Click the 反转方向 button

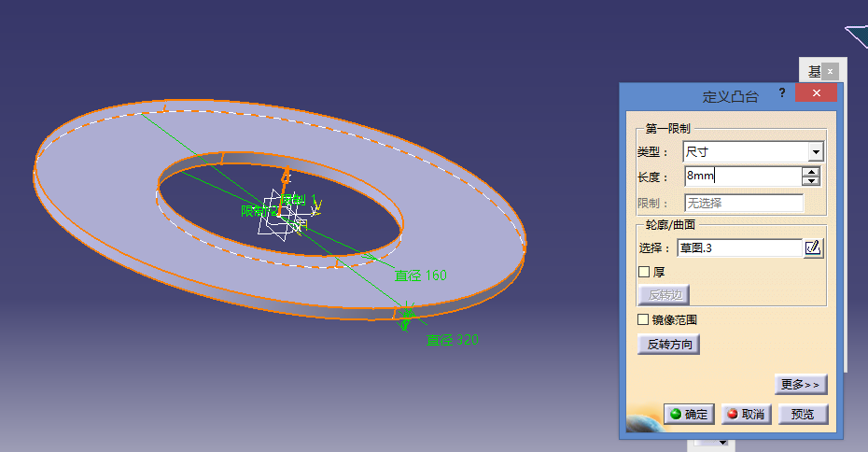[668, 344]
